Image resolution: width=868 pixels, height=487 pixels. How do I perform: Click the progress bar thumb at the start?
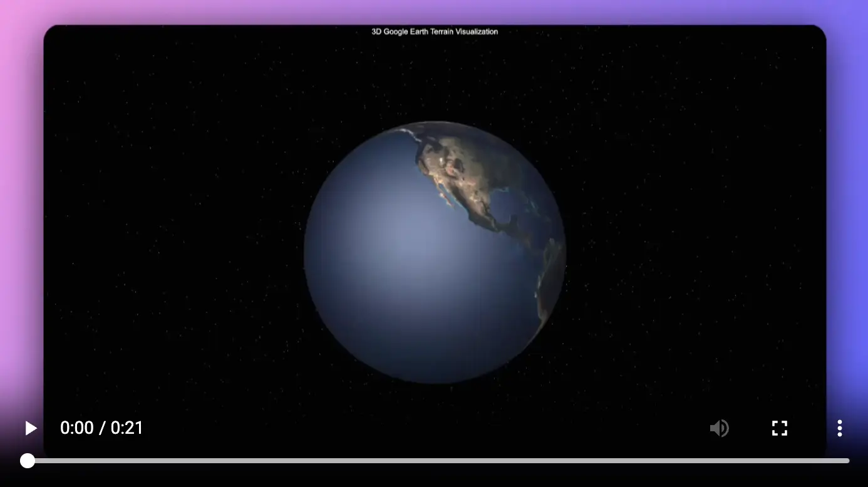click(x=28, y=461)
